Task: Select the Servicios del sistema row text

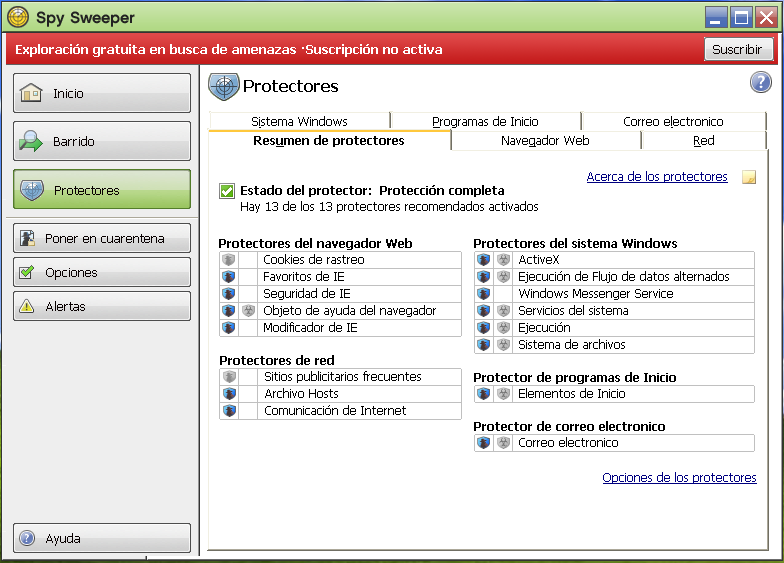Action: pyautogui.click(x=573, y=310)
